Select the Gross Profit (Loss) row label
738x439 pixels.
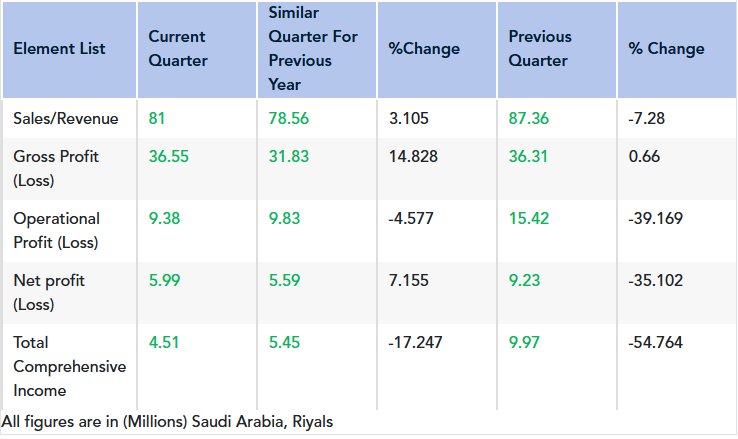click(x=56, y=168)
